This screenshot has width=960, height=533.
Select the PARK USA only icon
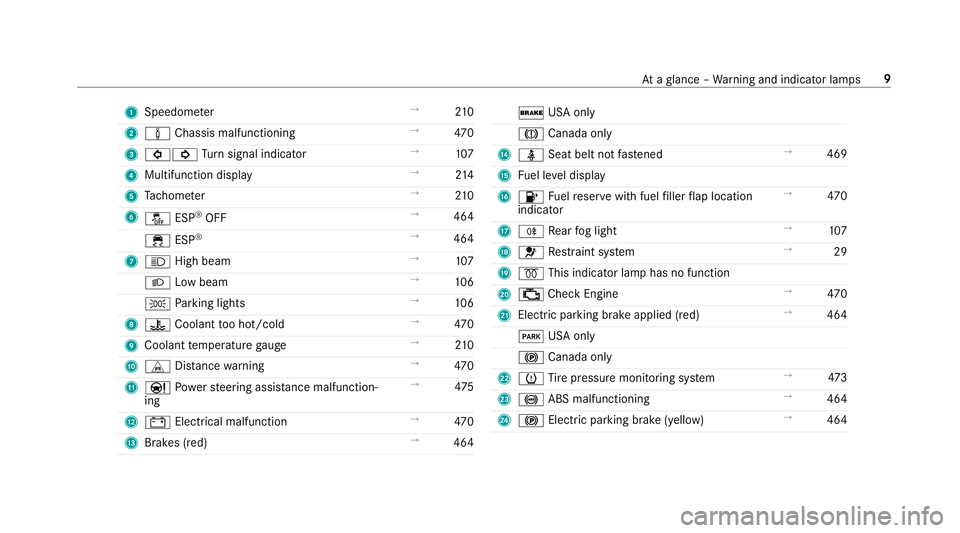(x=531, y=337)
